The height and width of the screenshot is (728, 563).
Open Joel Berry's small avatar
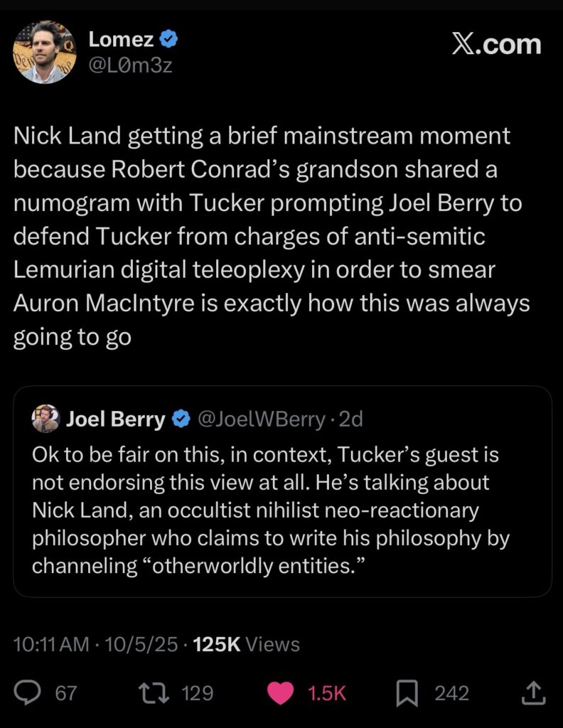45,419
